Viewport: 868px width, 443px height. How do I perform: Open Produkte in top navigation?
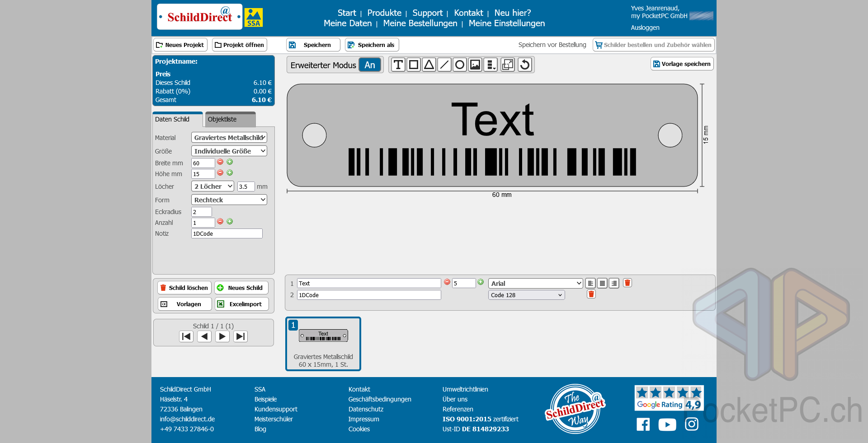[x=384, y=13]
